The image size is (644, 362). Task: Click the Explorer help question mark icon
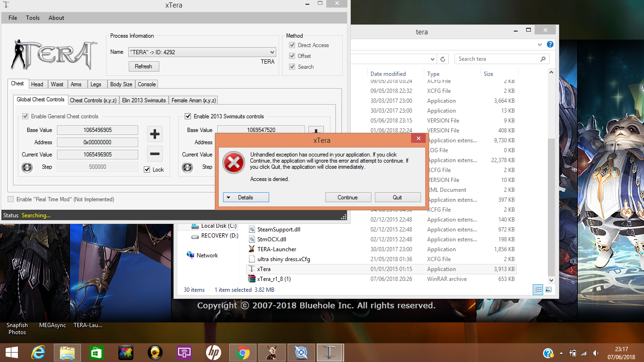click(x=550, y=44)
